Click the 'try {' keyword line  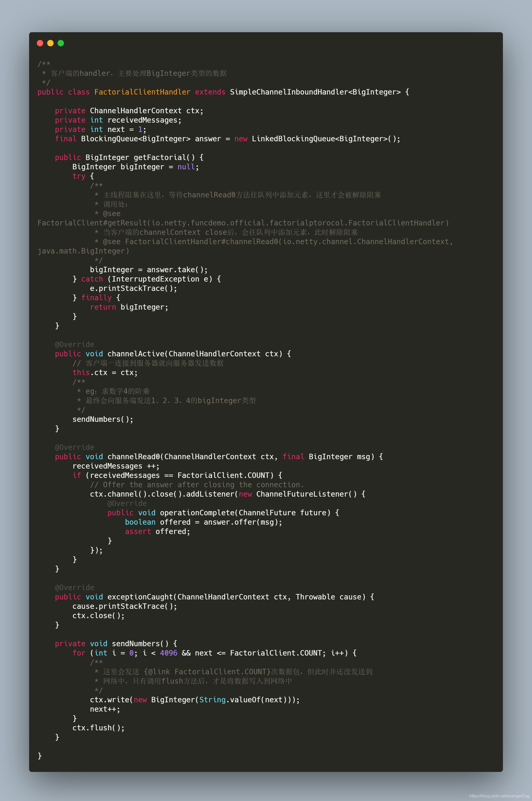click(x=83, y=176)
